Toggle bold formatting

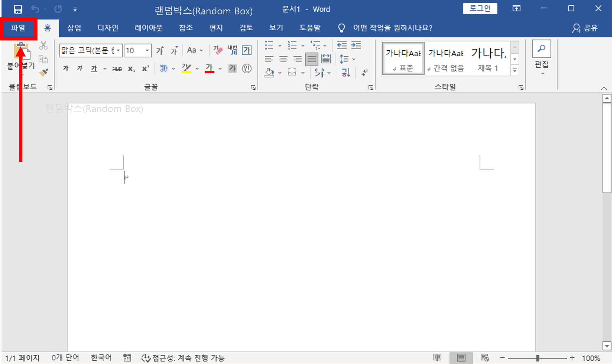[66, 68]
